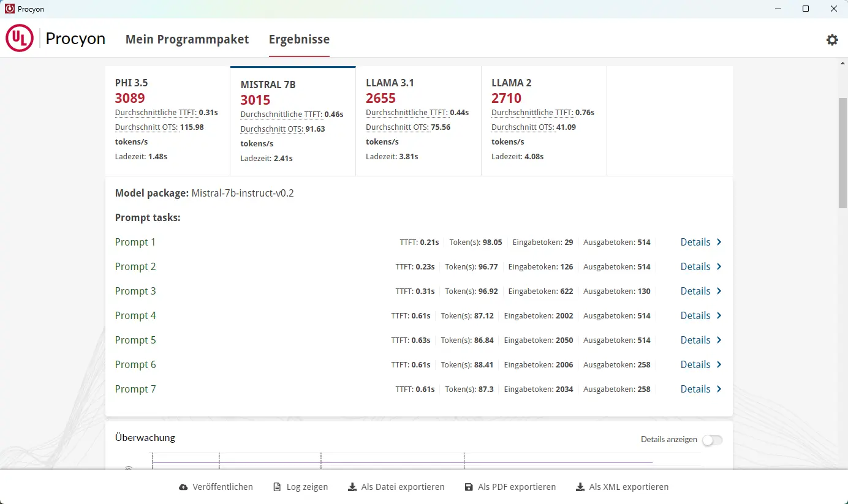The image size is (848, 504).
Task: Open the Prompt 3 link
Action: click(135, 291)
